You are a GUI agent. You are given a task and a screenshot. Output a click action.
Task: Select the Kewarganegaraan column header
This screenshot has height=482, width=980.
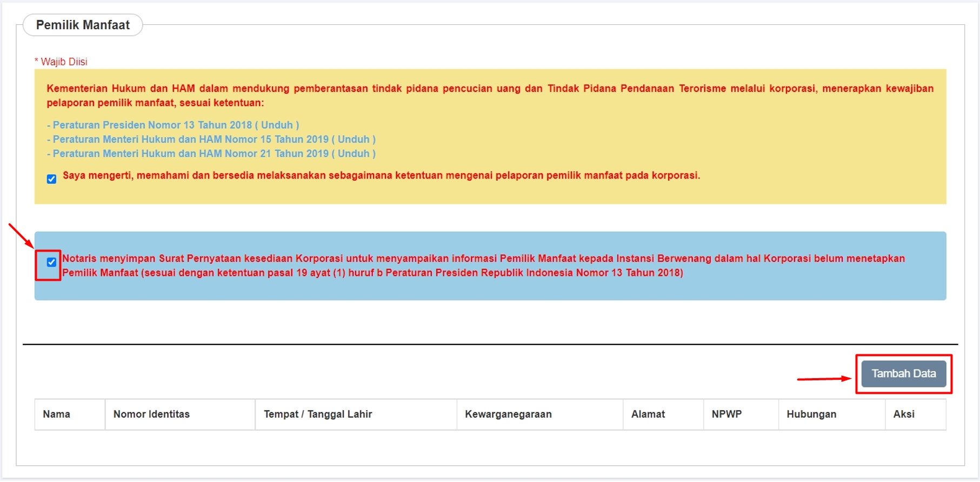(x=508, y=414)
